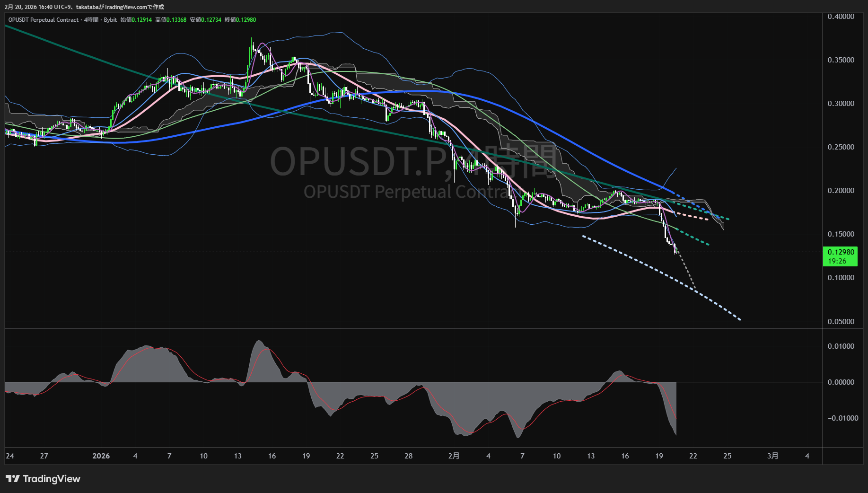Click the 高値 0.13368 value in the header
This screenshot has height=493, width=868.
[176, 20]
